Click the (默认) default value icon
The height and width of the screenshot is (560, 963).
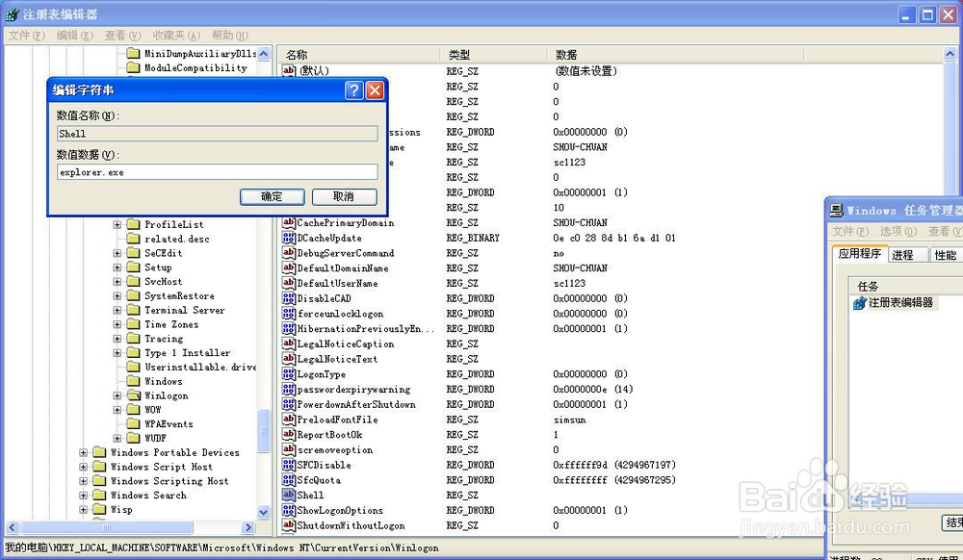tap(289, 70)
